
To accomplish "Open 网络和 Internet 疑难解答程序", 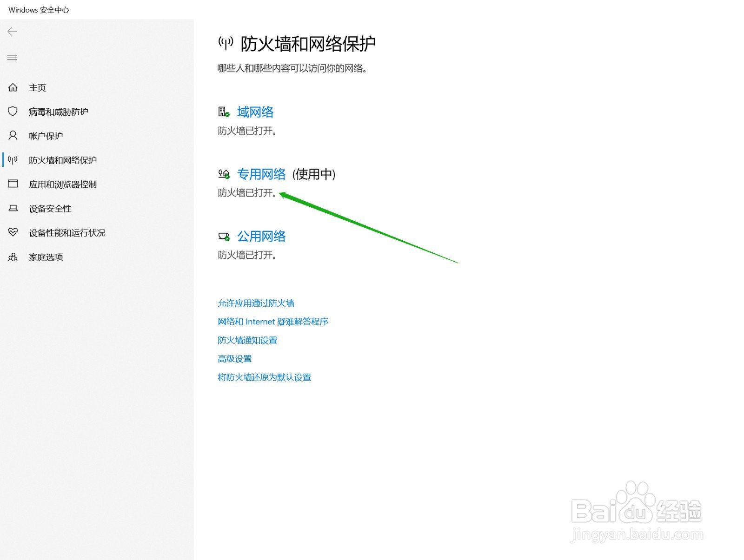I will click(x=272, y=321).
